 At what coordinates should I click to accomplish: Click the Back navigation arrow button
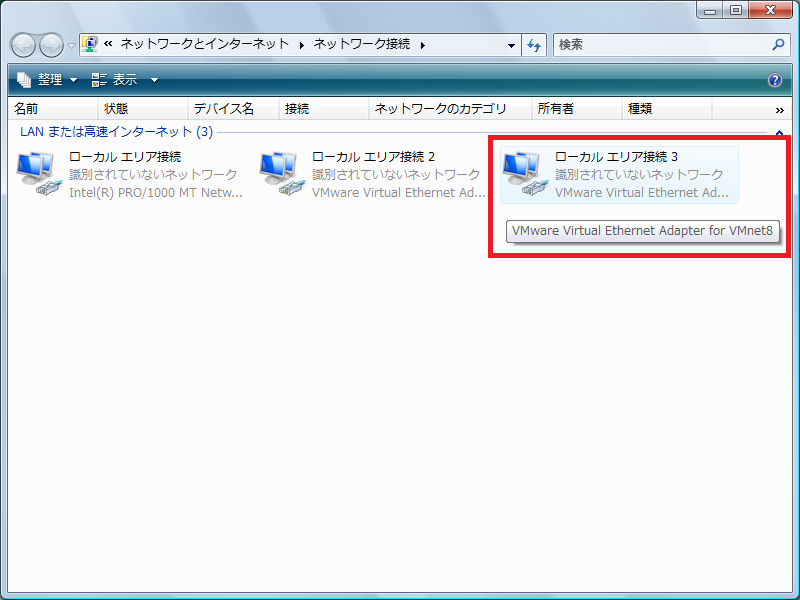[x=24, y=45]
